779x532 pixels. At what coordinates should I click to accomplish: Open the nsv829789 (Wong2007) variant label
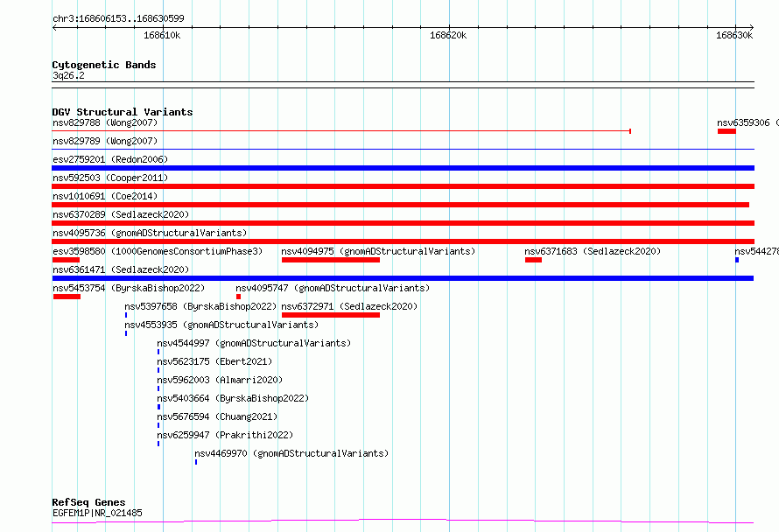(x=105, y=141)
